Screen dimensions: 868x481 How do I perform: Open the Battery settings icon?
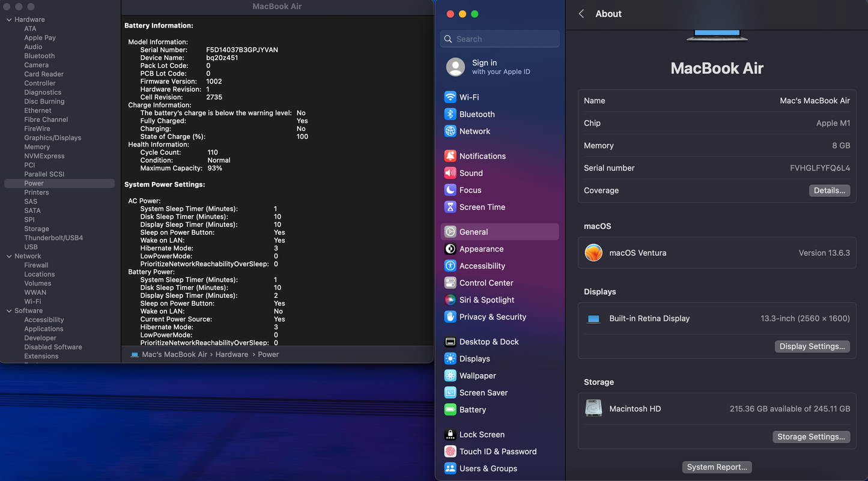[x=450, y=410]
